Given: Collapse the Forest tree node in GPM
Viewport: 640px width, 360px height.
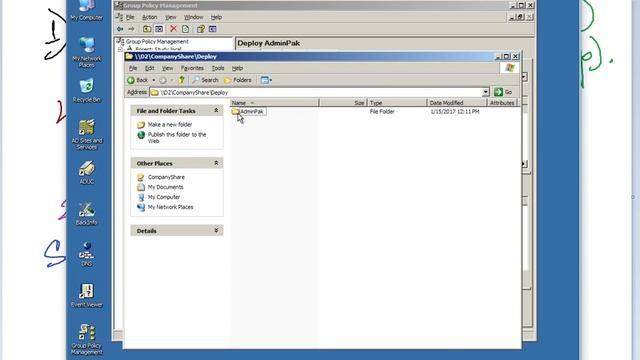Looking at the screenshot, I should point(120,49).
